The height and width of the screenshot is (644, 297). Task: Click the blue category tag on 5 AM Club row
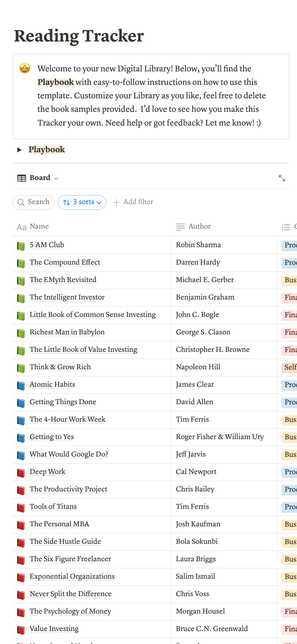pyautogui.click(x=290, y=245)
